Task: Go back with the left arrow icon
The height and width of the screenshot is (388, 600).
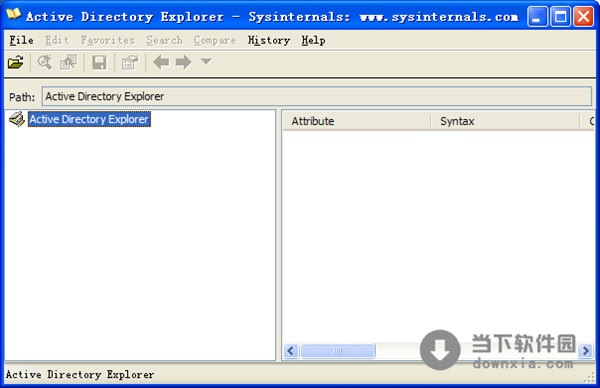Action: 161,62
